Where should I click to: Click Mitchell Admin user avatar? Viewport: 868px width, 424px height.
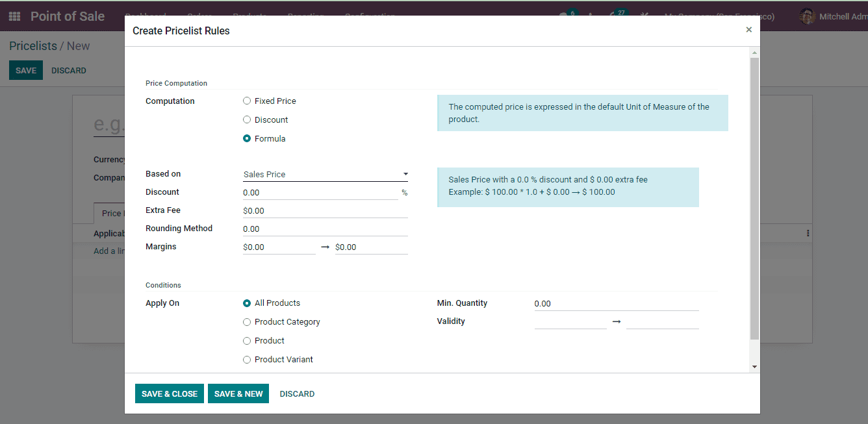(x=807, y=17)
